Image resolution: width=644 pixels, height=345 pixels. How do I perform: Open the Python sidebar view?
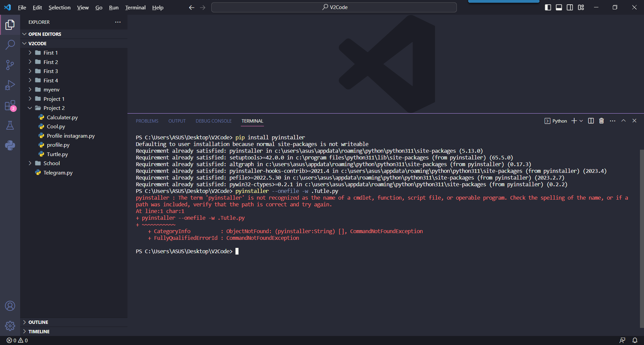(10, 145)
